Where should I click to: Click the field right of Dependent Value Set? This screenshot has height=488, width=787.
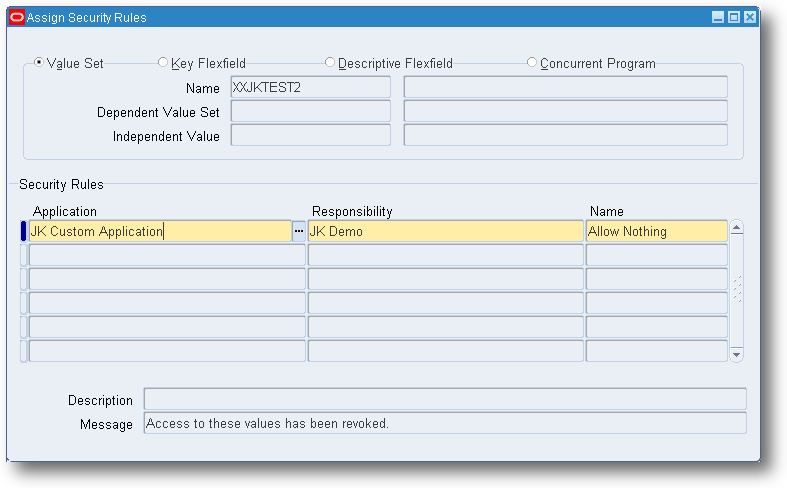[566, 111]
